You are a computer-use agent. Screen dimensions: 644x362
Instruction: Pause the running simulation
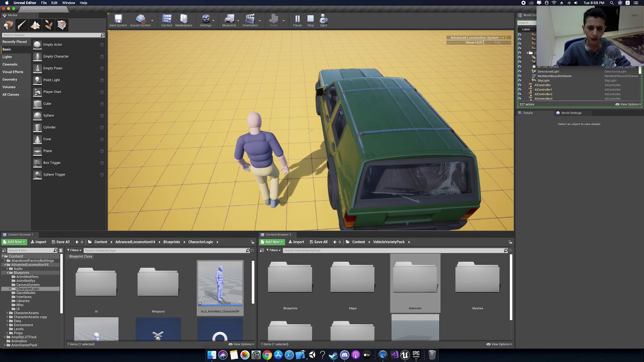tap(297, 21)
